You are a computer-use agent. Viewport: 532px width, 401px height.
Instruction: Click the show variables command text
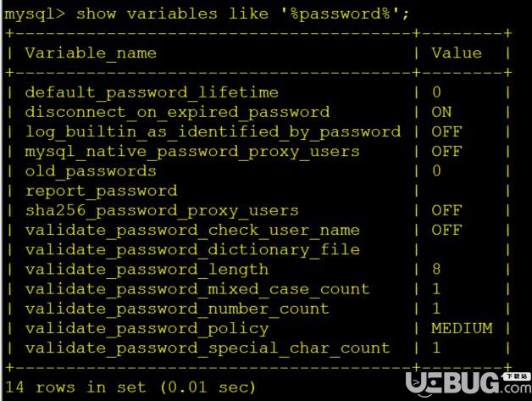pos(242,14)
